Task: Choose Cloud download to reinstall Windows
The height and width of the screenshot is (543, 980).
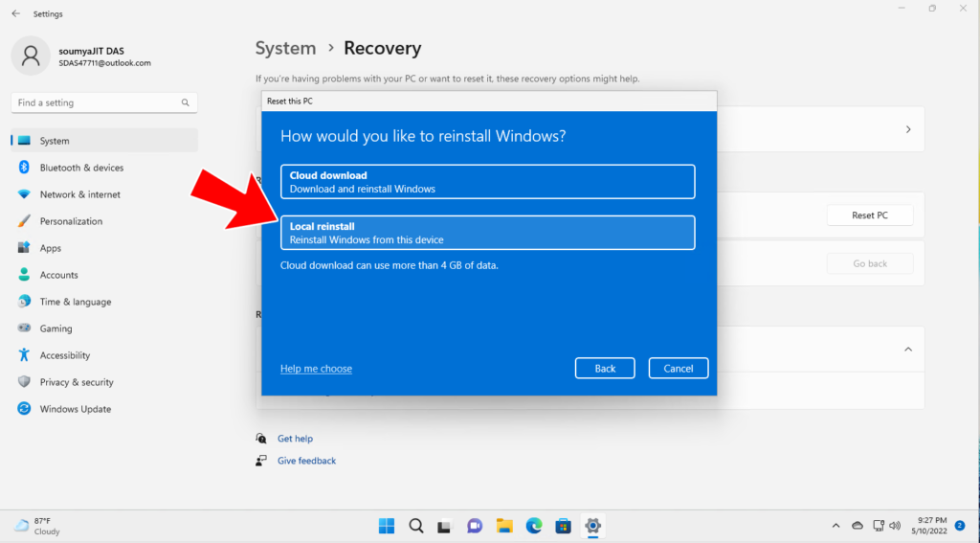Action: pyautogui.click(x=487, y=181)
